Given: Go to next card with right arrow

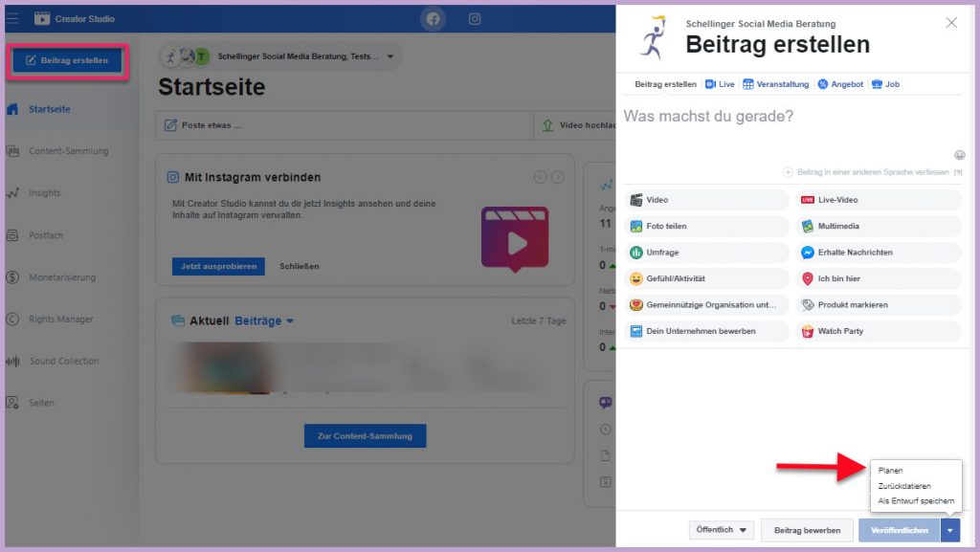Looking at the screenshot, I should tap(558, 177).
